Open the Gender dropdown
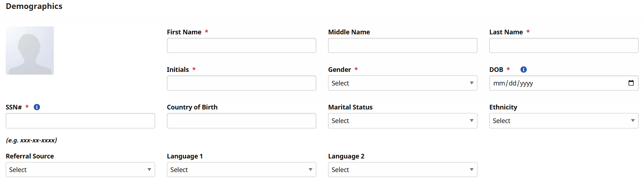Screen dimensions: 644x181 tap(402, 83)
